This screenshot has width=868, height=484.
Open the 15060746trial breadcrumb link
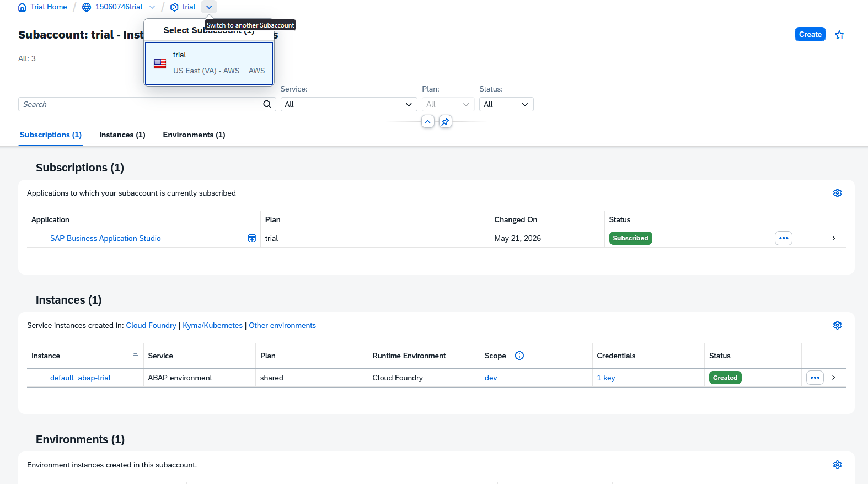[x=119, y=7]
